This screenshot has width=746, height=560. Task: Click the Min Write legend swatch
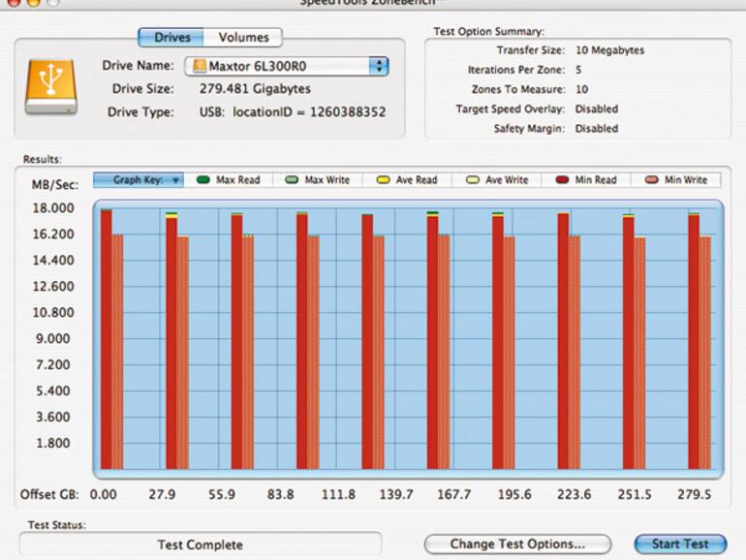tap(652, 180)
